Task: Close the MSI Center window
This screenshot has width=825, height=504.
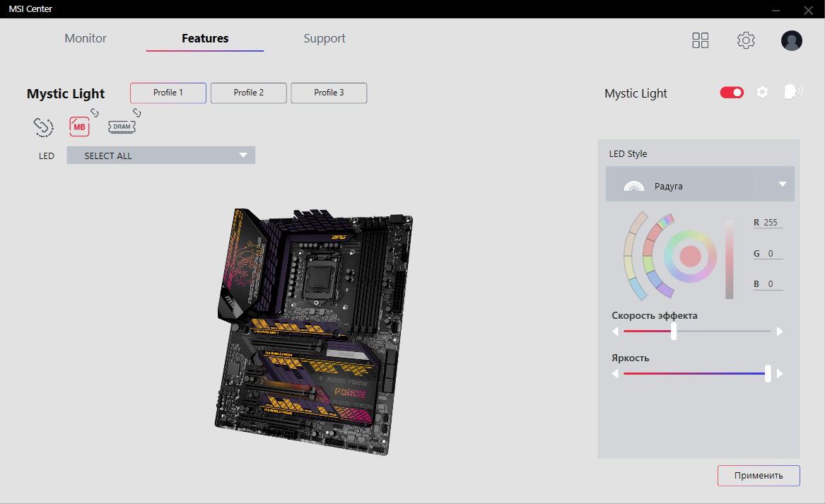Action: (x=808, y=9)
